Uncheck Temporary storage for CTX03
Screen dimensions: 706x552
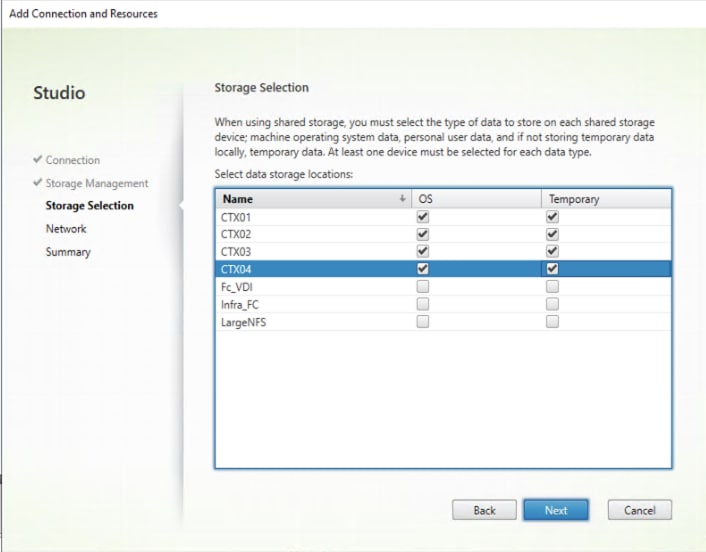click(x=552, y=251)
